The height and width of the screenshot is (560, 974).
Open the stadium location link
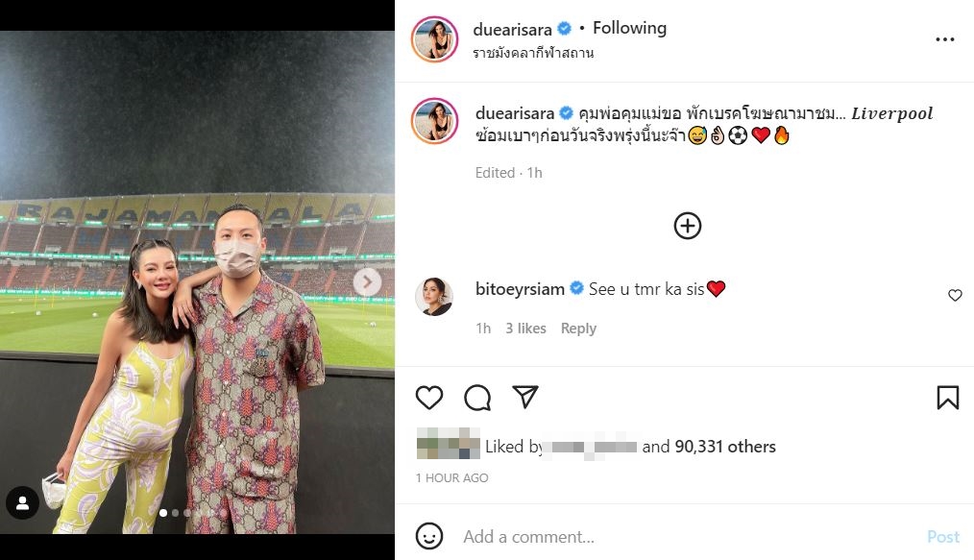coord(533,53)
